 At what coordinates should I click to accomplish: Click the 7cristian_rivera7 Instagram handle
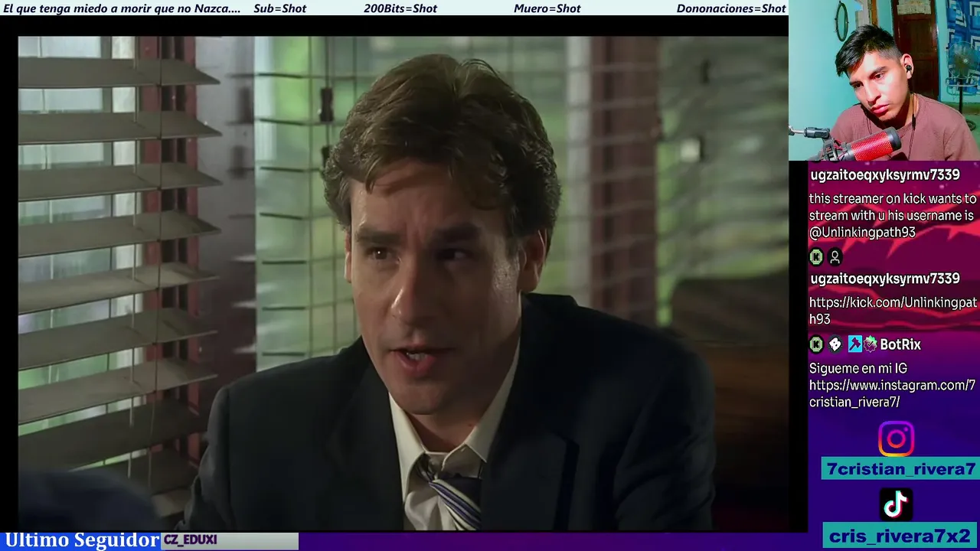(x=900, y=469)
